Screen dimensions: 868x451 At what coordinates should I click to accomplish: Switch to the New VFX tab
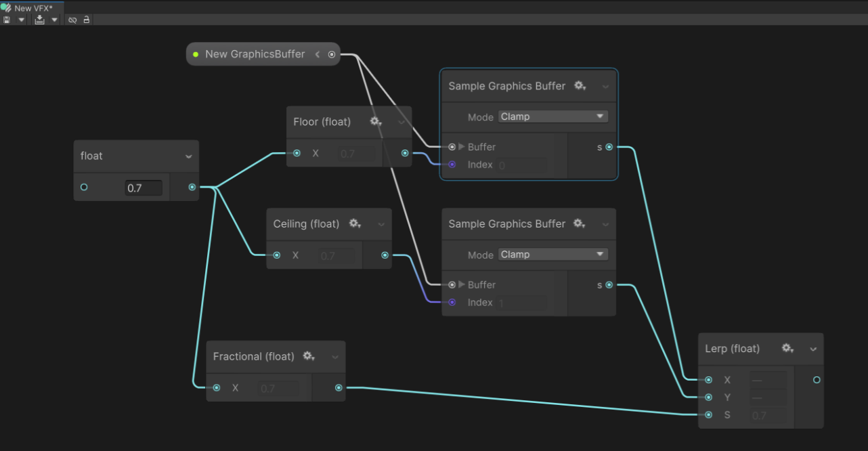coord(32,8)
